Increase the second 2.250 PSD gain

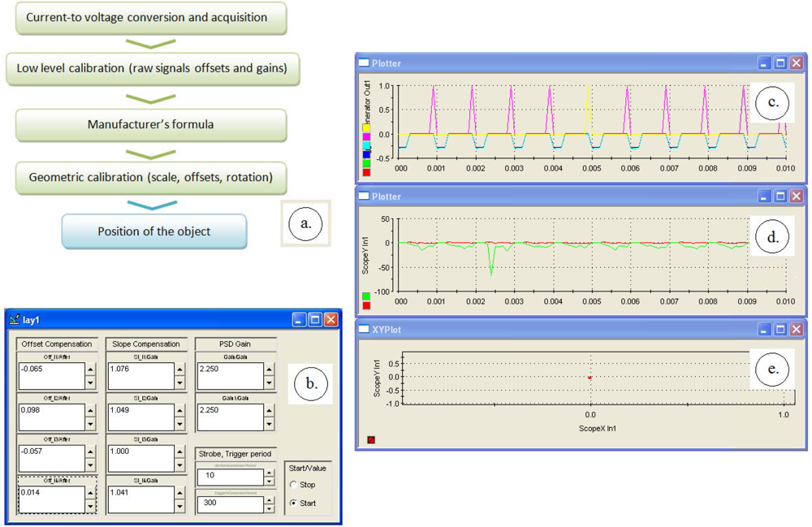point(270,411)
